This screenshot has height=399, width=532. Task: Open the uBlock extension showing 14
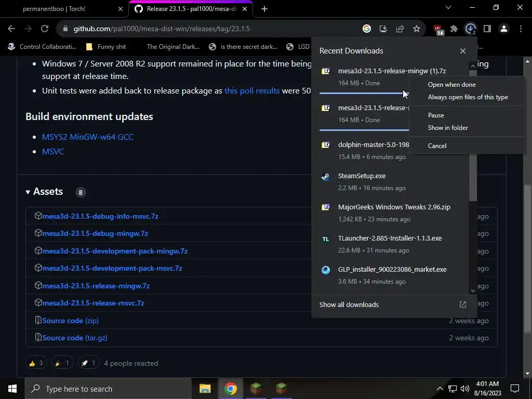438,30
